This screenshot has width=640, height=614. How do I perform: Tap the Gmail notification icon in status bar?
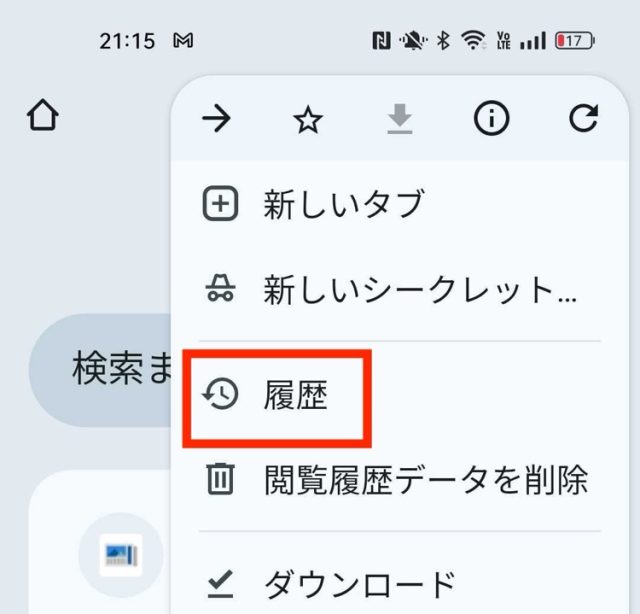[183, 40]
